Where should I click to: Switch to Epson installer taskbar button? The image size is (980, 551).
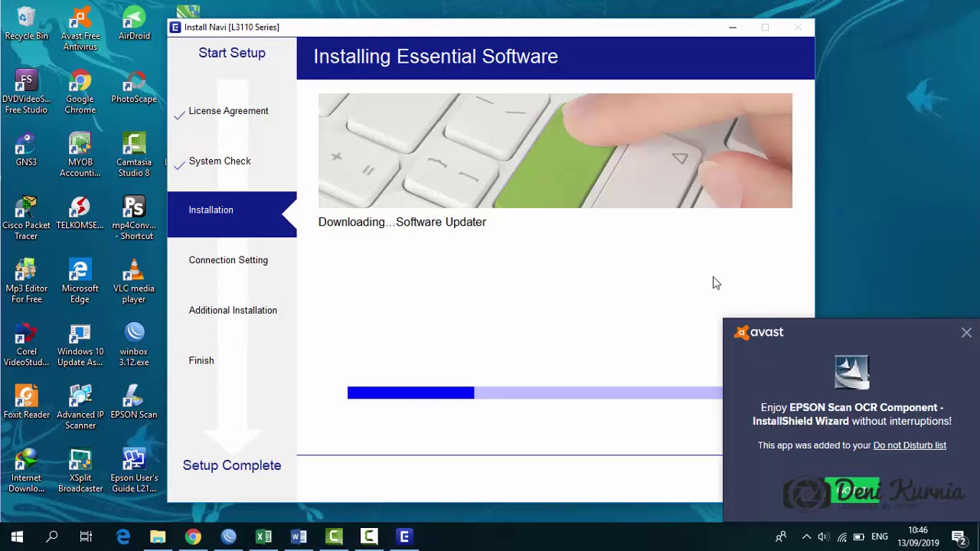coord(404,536)
